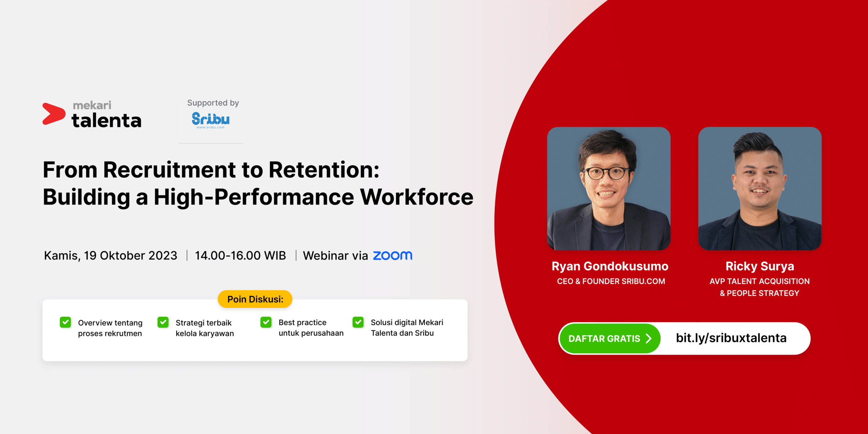This screenshot has height=434, width=868.
Task: Click the Poin Diskusi yellow badge
Action: (x=255, y=299)
